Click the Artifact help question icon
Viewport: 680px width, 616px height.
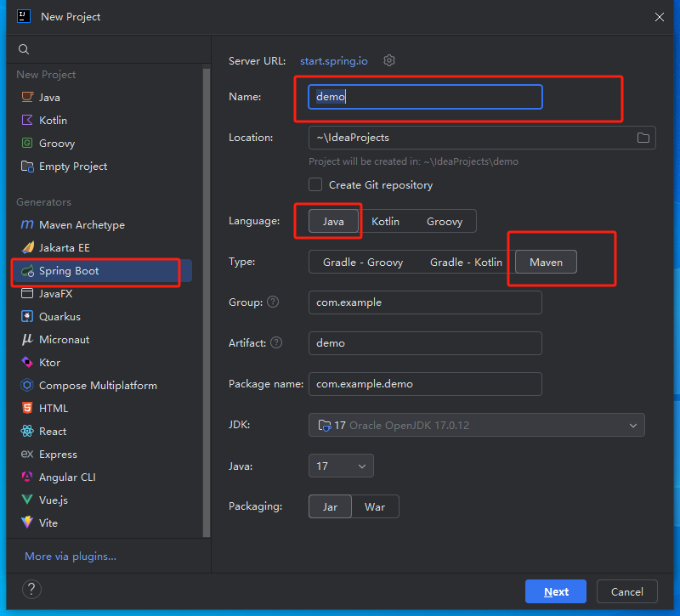tap(276, 342)
